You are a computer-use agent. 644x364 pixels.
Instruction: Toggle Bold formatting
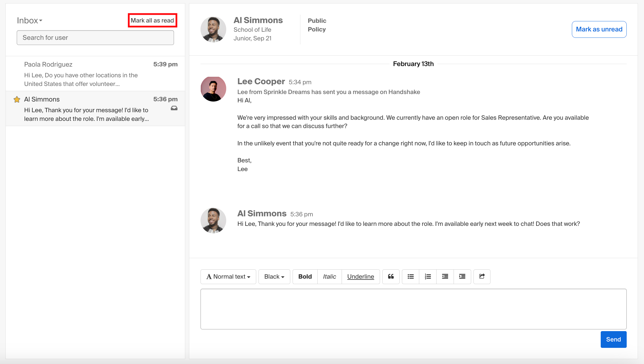(x=305, y=276)
